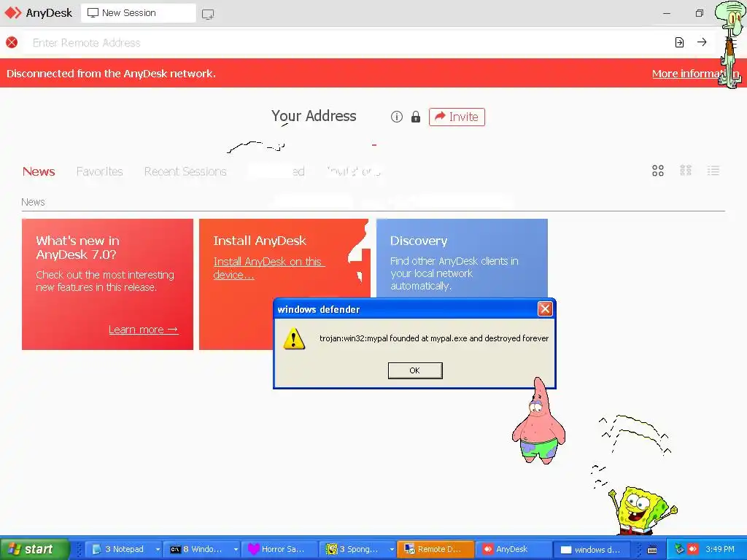Click the windows defender dialog title
This screenshot has height=560, width=747.
point(319,309)
